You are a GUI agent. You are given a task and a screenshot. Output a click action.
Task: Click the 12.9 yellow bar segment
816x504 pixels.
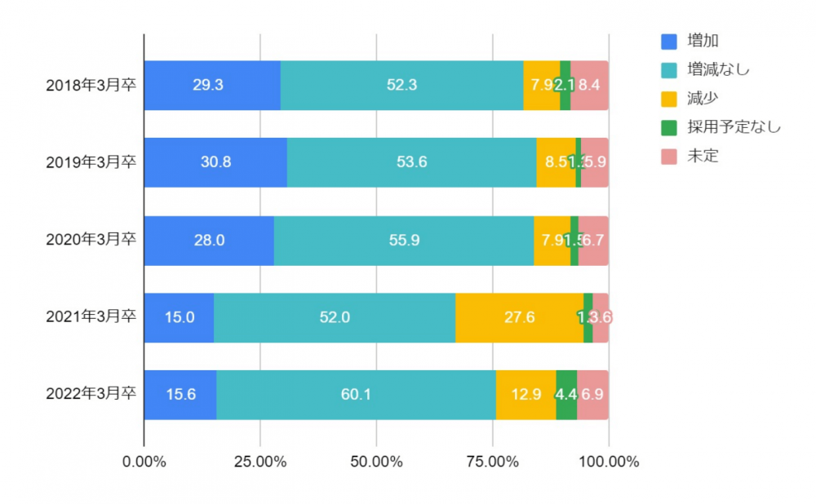[526, 395]
